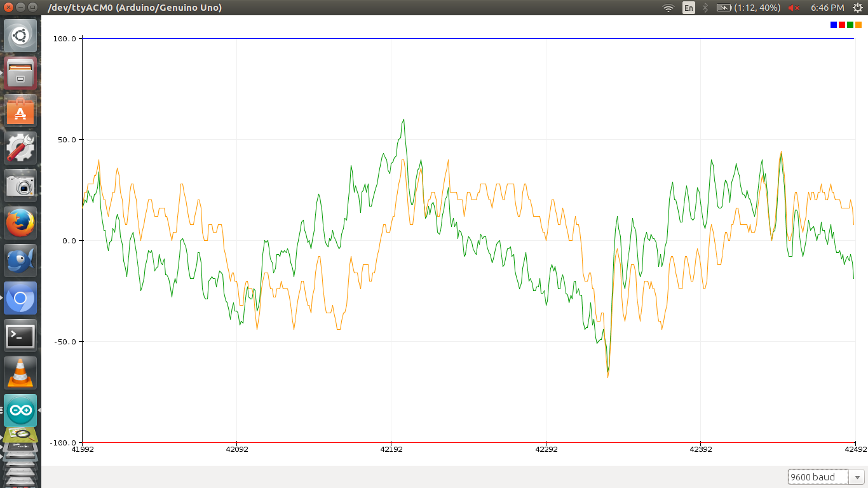Click the battery (1:12, 40%) text

click(757, 8)
